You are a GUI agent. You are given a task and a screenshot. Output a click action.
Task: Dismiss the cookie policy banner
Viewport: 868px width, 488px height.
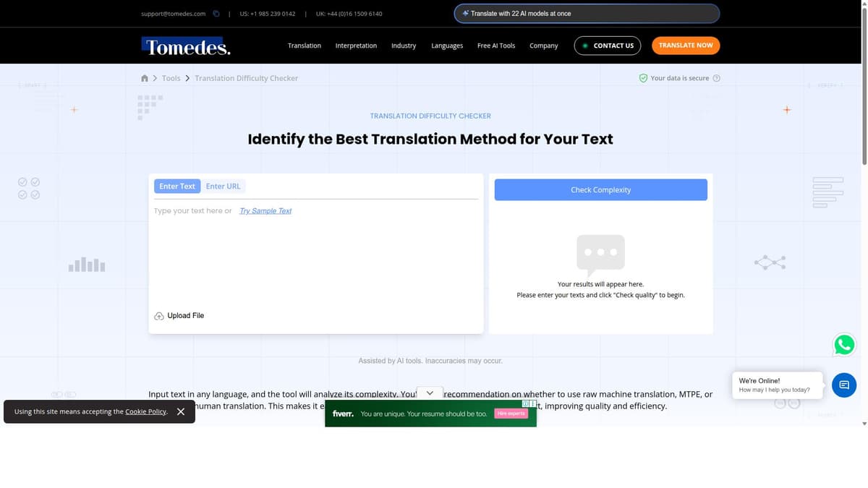coord(181,411)
